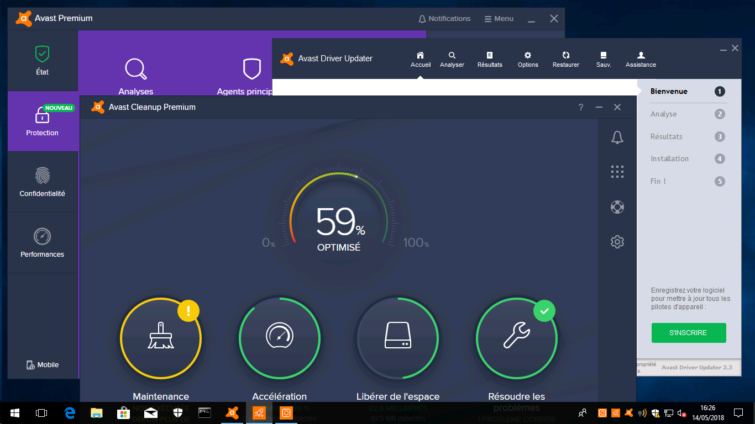
Task: Open Microsoft Store from taskbar
Action: (124, 413)
